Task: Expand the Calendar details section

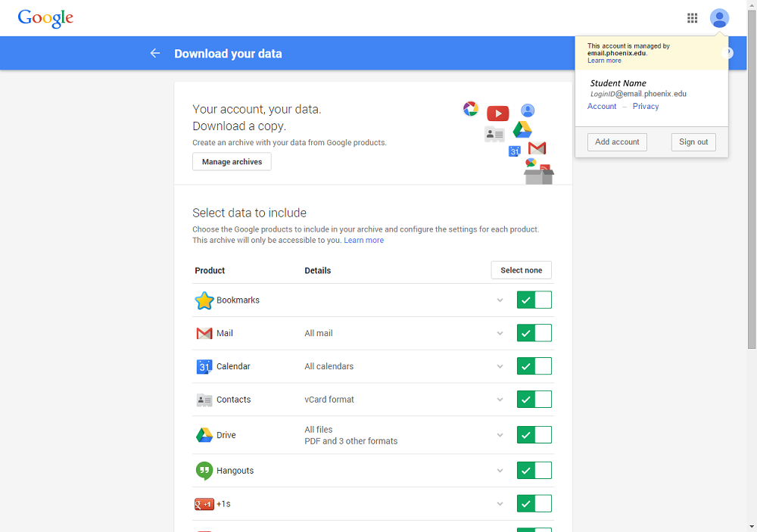Action: (500, 366)
